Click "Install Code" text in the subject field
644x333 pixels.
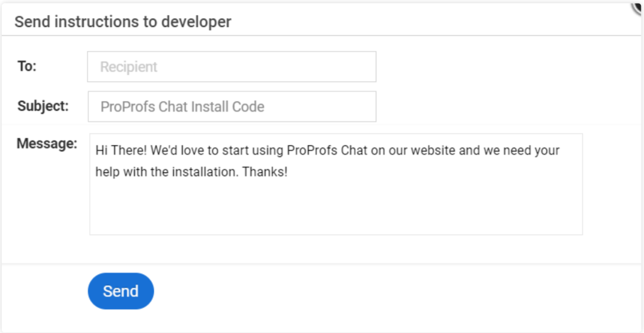click(x=225, y=107)
